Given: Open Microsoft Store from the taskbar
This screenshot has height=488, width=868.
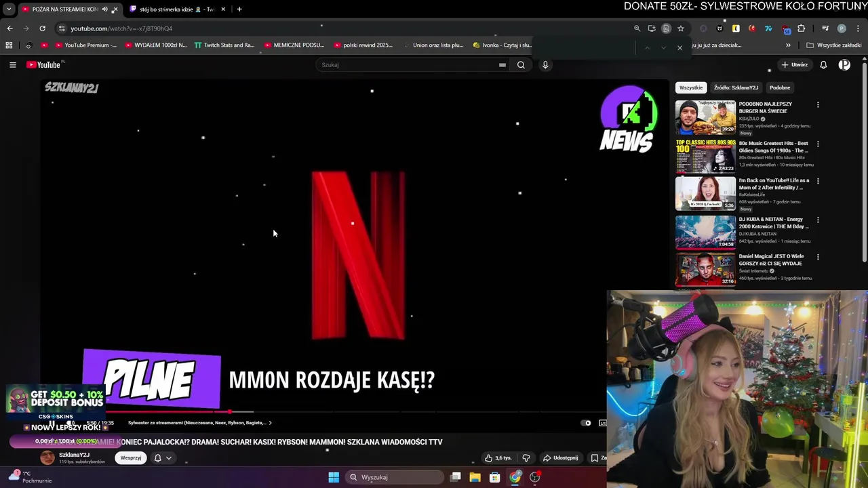Looking at the screenshot, I should (495, 477).
